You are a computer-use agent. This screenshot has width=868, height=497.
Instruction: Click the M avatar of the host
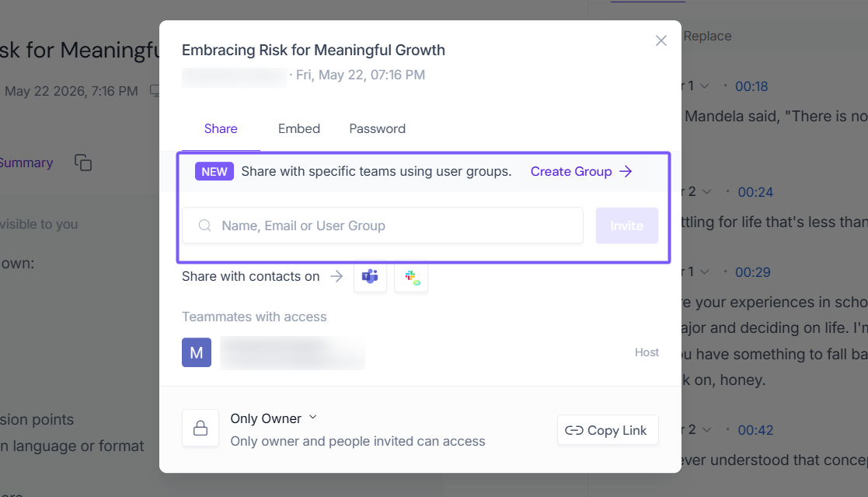click(x=197, y=352)
